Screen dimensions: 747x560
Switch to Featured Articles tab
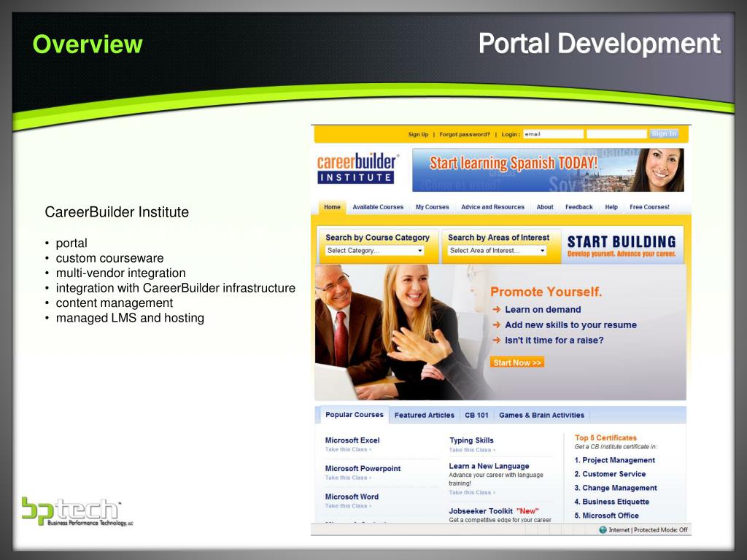424,415
